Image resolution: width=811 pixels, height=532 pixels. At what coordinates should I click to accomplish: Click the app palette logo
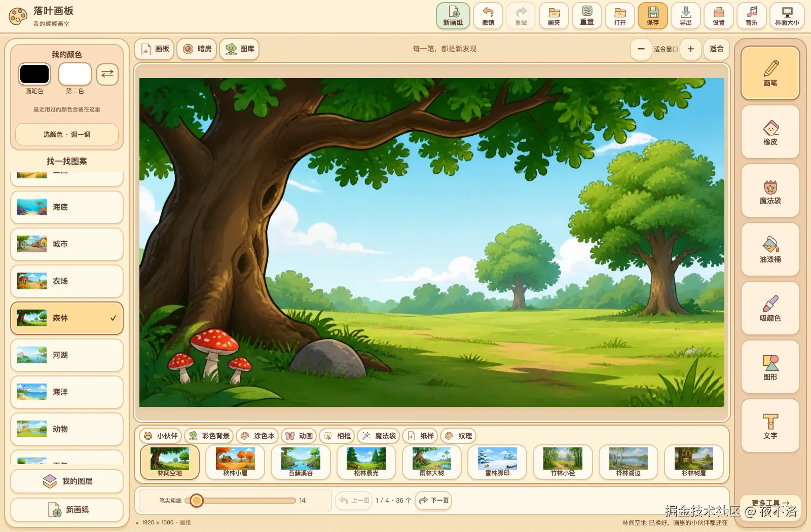pos(18,16)
